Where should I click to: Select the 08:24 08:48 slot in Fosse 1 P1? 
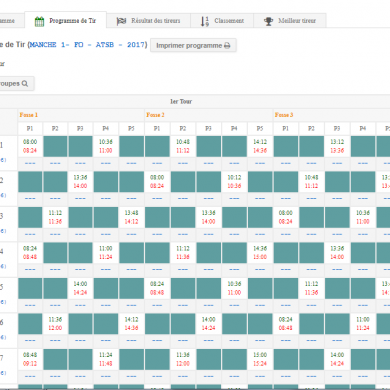[x=30, y=253]
